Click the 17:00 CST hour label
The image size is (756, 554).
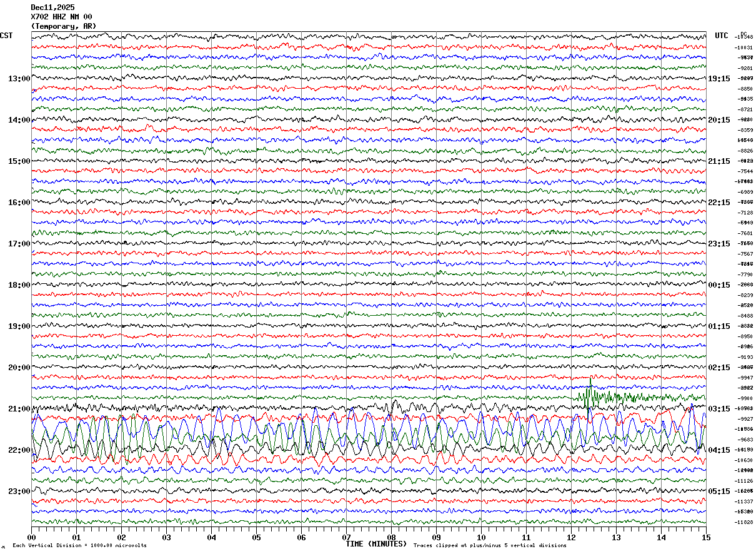coord(19,244)
